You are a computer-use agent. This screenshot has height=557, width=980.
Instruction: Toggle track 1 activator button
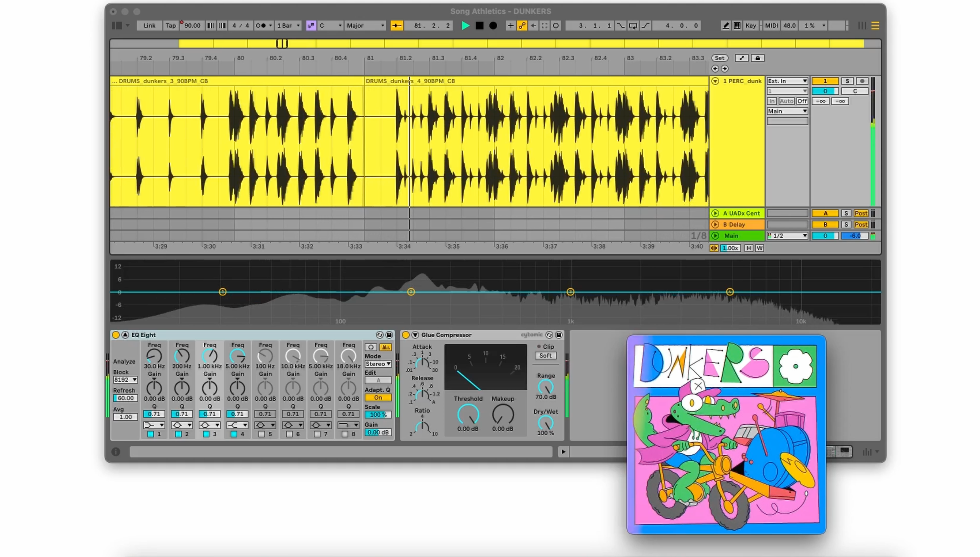point(825,81)
